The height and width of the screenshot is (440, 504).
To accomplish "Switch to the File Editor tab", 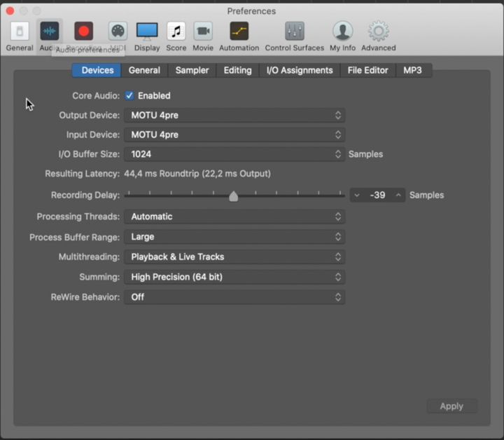I will click(367, 70).
